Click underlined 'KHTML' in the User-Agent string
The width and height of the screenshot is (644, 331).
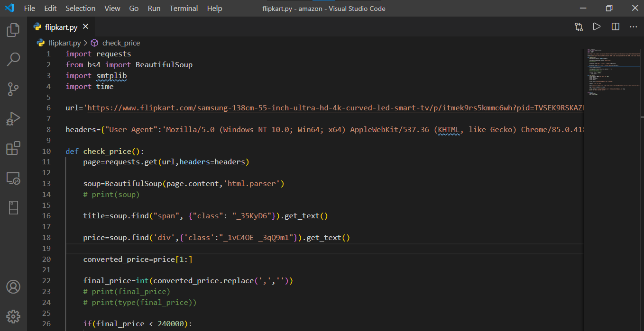pyautogui.click(x=449, y=130)
